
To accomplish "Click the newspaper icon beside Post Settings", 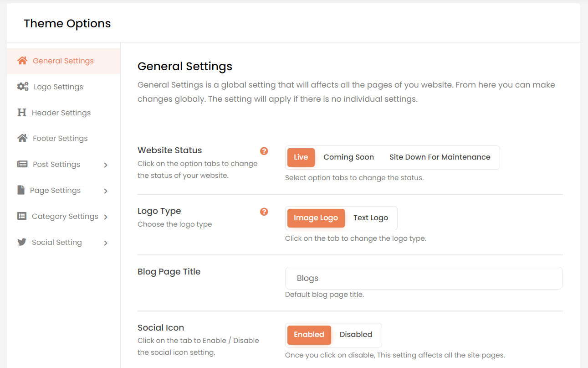I will point(22,164).
